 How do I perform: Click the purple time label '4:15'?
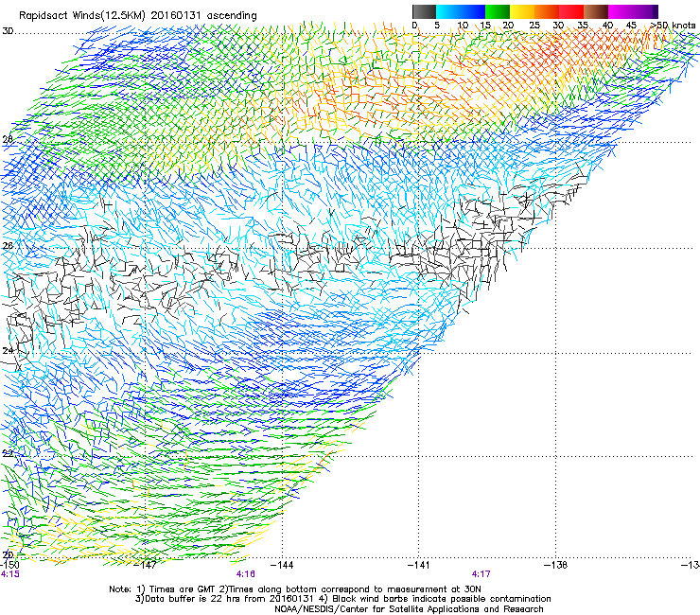pos(10,574)
